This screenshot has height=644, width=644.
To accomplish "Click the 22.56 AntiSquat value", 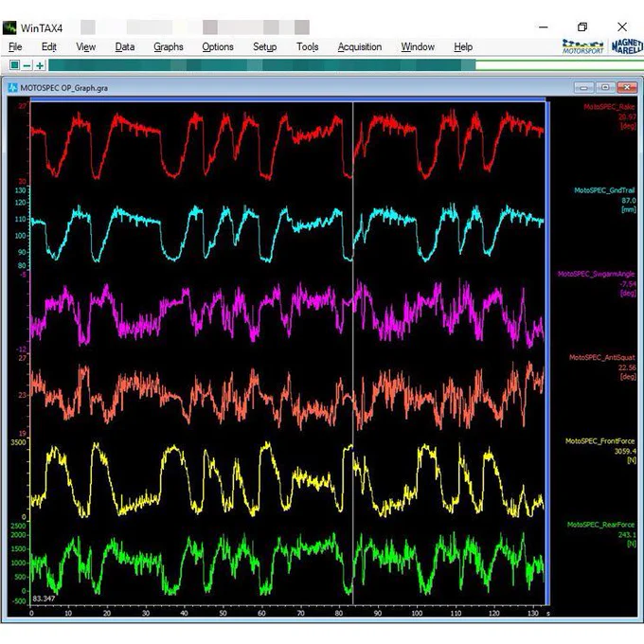I will 627,367.
